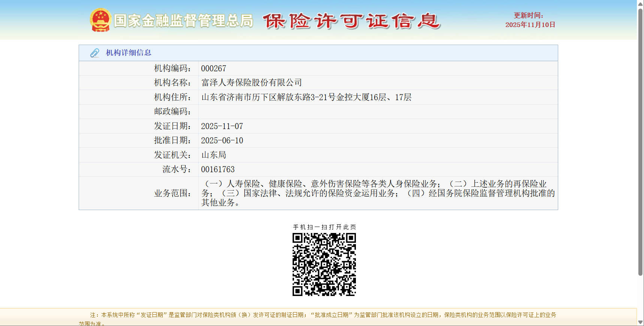Click the approval date 2025-06-10

(222, 140)
